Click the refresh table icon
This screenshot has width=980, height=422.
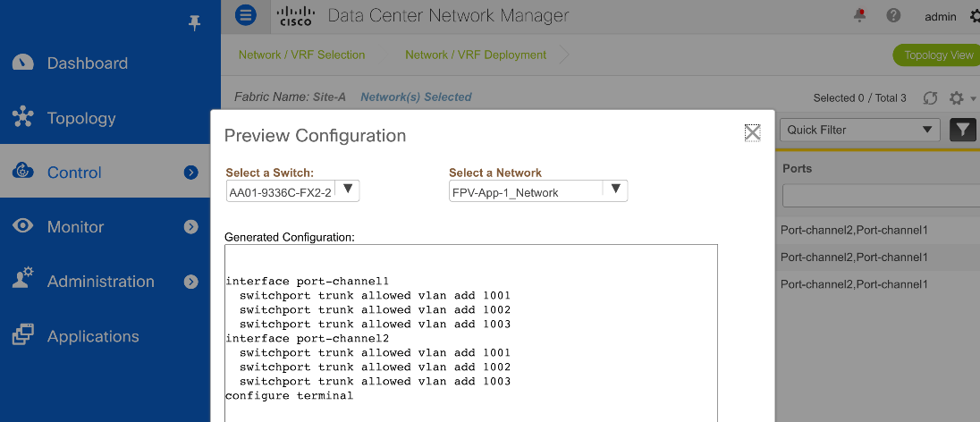[931, 98]
